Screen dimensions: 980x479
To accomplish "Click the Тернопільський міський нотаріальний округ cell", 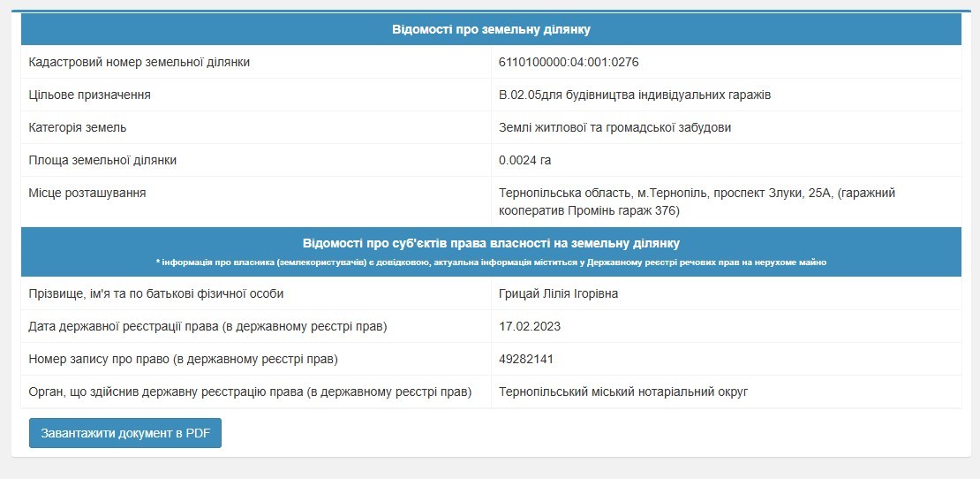I will click(623, 392).
